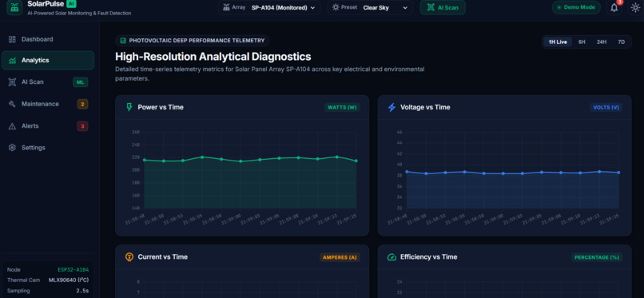Viewport: 644px width, 298px height.
Task: Click the AMPERES (A) unit badge
Action: point(340,257)
